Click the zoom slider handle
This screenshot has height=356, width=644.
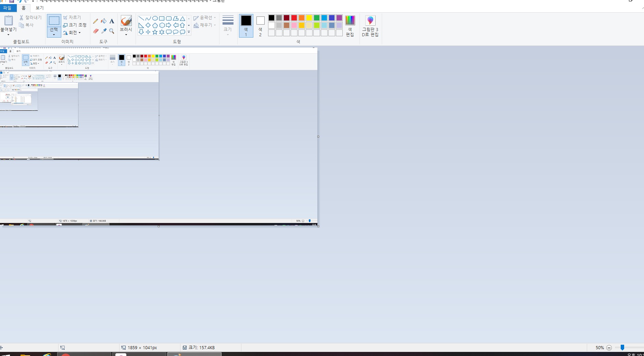(x=622, y=347)
